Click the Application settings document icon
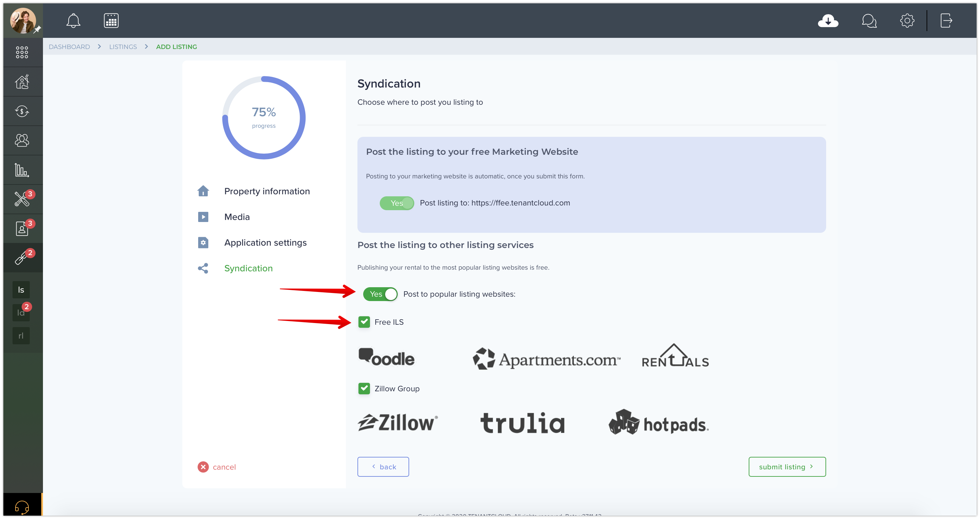 tap(203, 243)
